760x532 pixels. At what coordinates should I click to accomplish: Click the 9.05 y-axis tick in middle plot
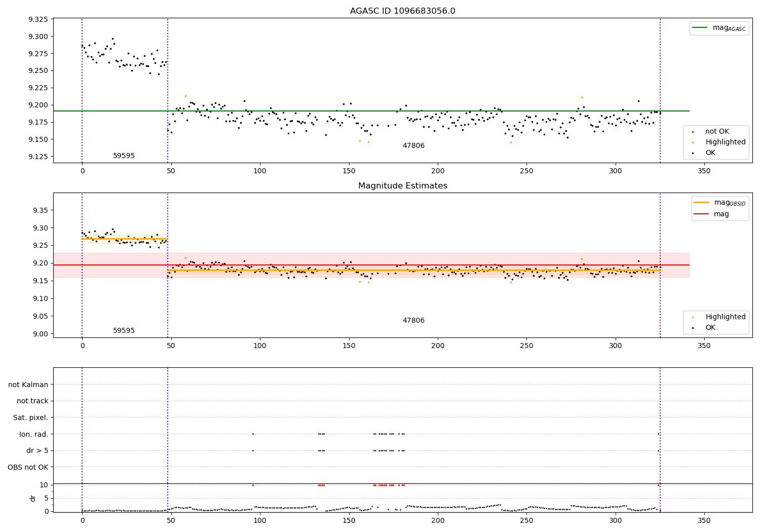pyautogui.click(x=41, y=316)
